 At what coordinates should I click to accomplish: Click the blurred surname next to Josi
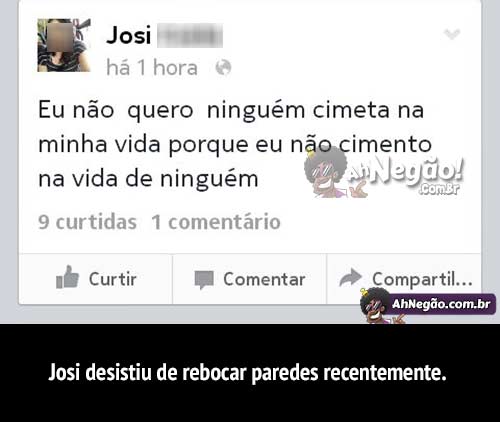[x=190, y=36]
